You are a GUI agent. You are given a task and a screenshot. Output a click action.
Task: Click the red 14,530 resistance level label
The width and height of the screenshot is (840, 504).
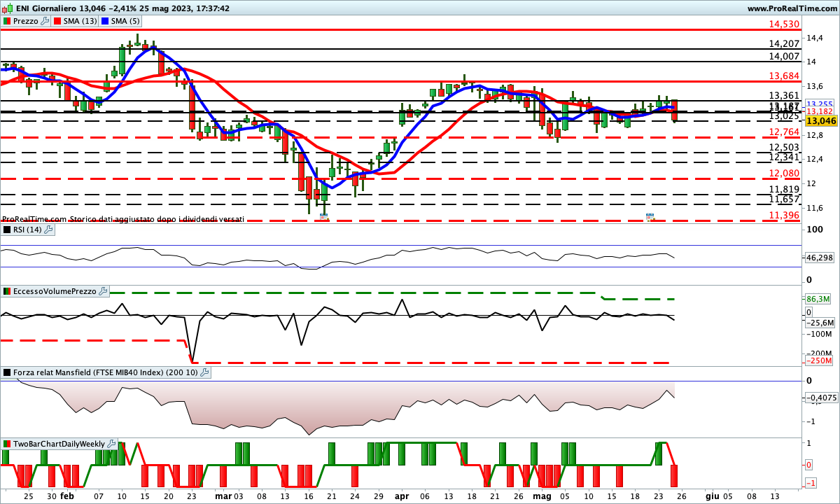pyautogui.click(x=784, y=24)
